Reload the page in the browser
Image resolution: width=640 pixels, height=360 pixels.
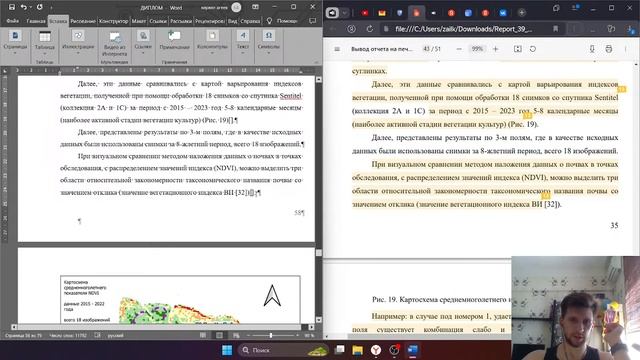[370, 29]
